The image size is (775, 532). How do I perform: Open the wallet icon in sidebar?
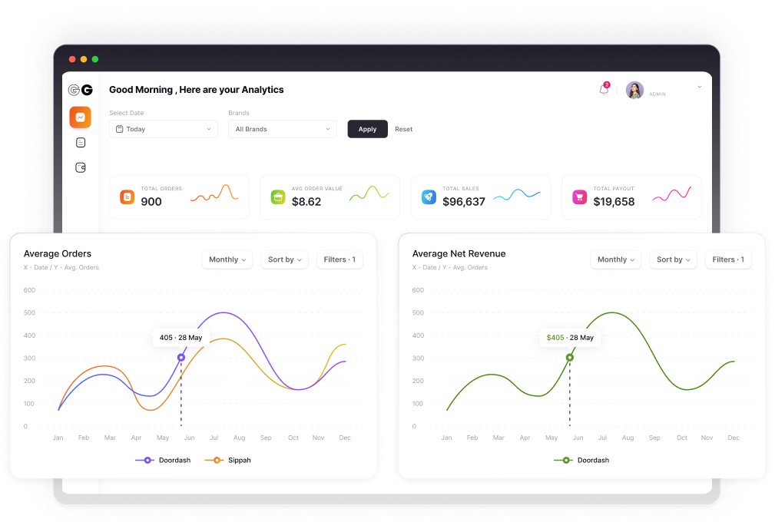81,167
